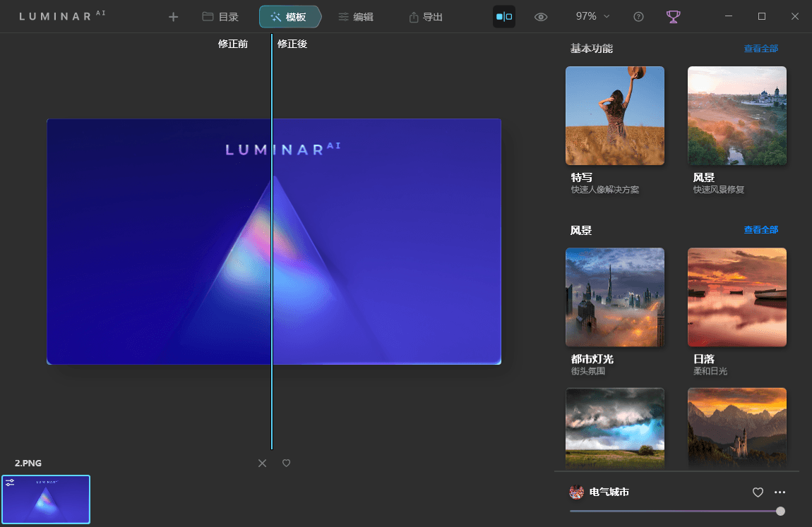Click the 特写 template title text
This screenshot has height=527, width=812.
[582, 177]
